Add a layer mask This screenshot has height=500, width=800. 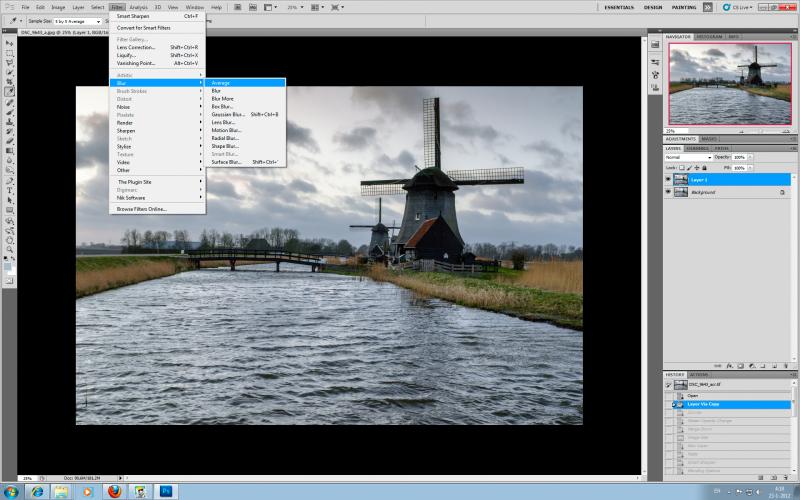pos(740,366)
